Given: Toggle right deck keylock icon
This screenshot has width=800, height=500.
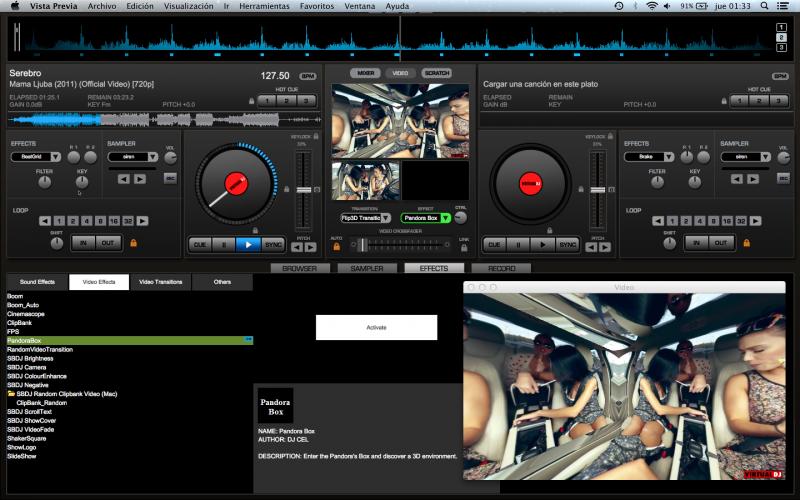Looking at the screenshot, I should pos(610,136).
